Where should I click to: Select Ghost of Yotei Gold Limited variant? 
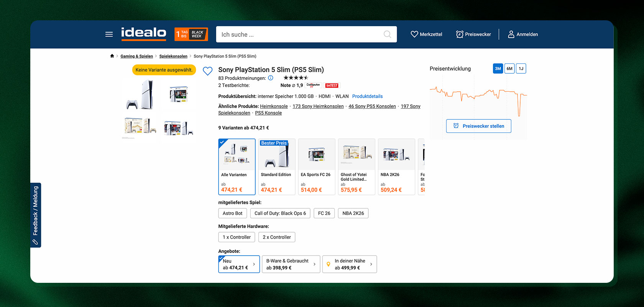click(356, 167)
